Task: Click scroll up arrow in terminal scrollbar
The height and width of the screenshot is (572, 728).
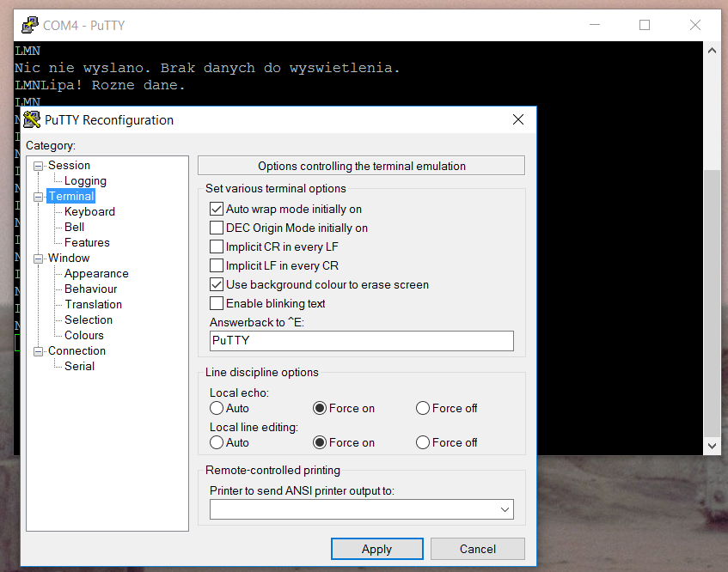Action: tap(712, 51)
